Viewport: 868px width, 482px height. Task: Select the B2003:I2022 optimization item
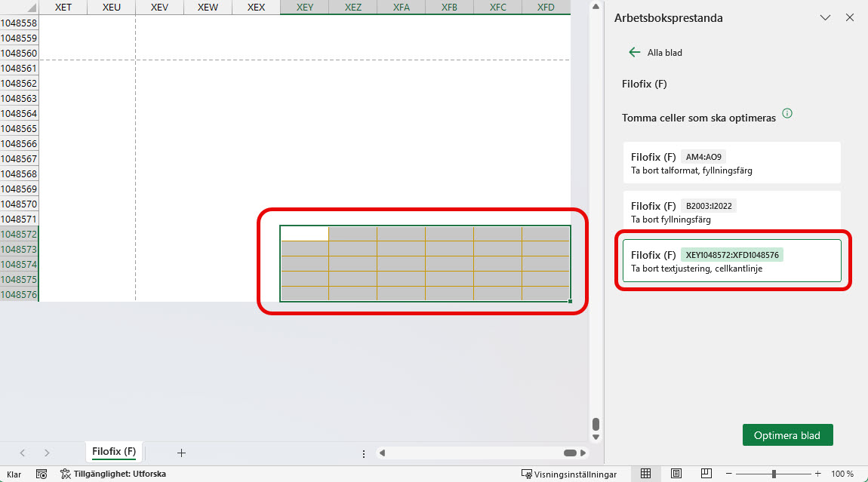click(x=731, y=212)
